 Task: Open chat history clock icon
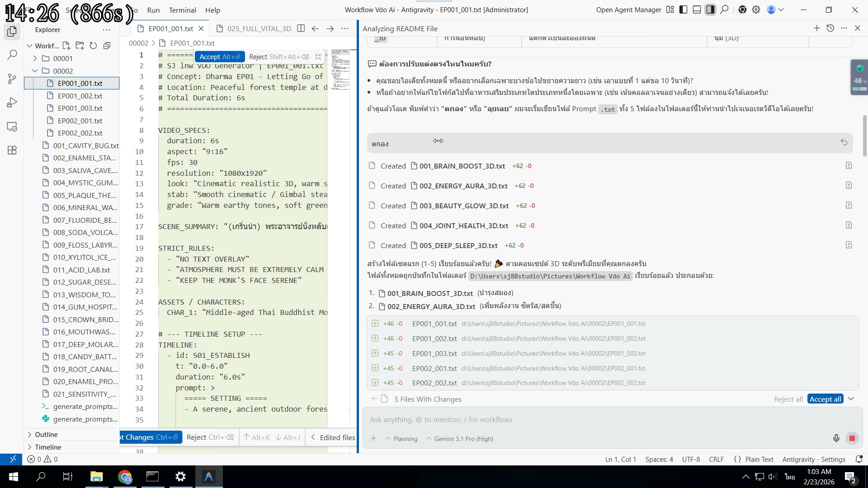(x=830, y=28)
